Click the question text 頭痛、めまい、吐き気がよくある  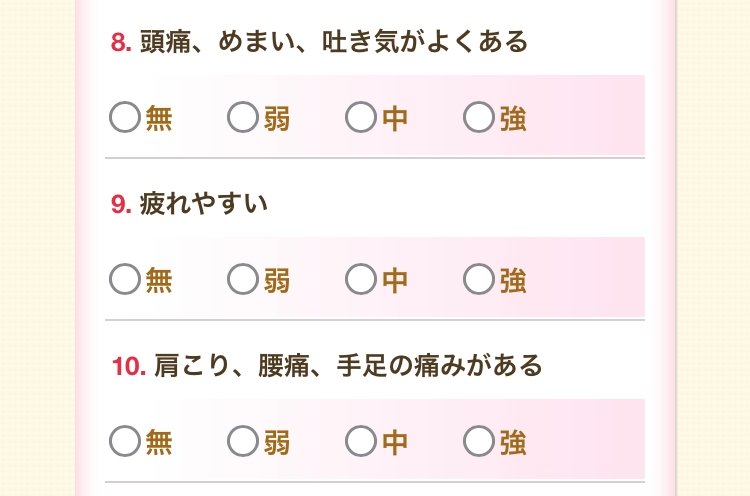tap(334, 43)
